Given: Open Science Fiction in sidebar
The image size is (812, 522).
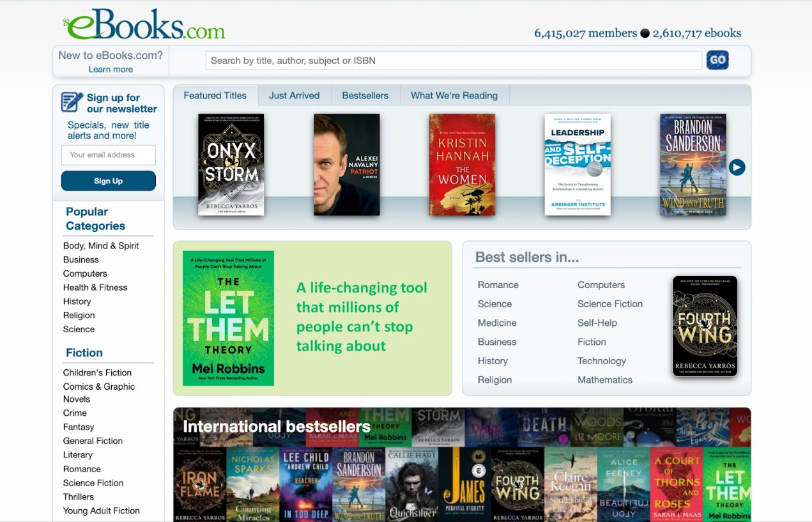Looking at the screenshot, I should pos(93,483).
